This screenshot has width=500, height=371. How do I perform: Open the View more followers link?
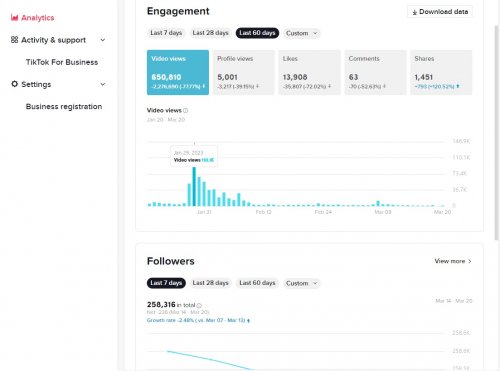pyautogui.click(x=453, y=261)
